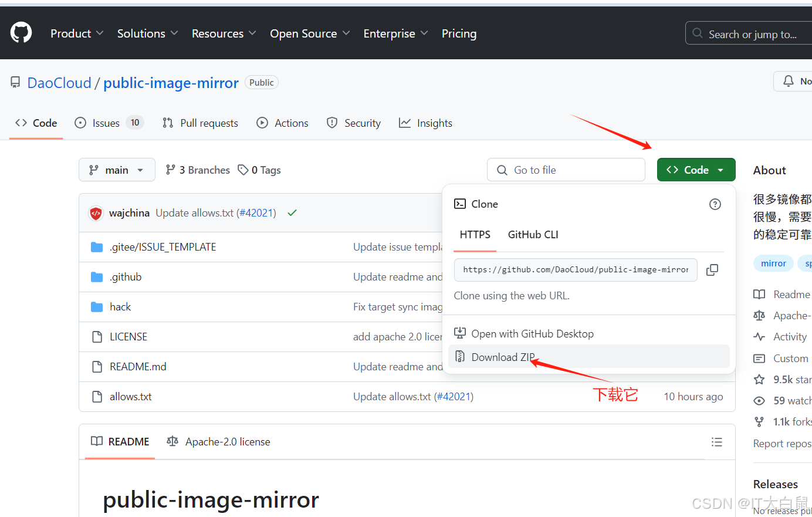The height and width of the screenshot is (517, 812).
Task: Open the Releases heading link
Action: click(x=776, y=484)
